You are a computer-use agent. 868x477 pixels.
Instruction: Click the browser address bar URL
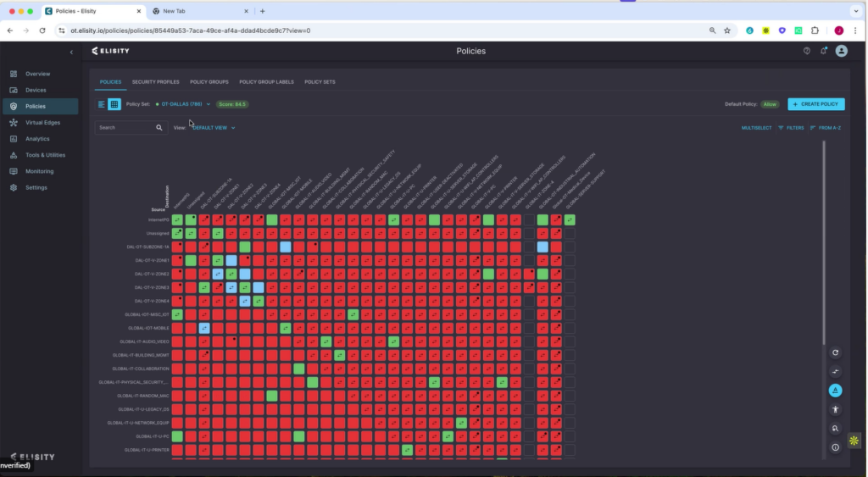coord(191,31)
